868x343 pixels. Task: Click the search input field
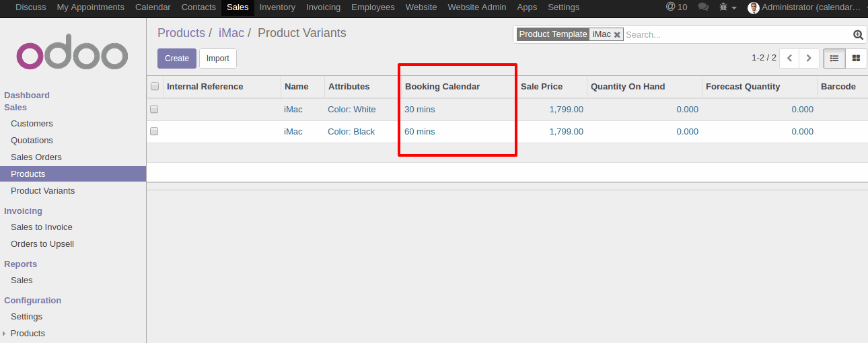coord(737,35)
